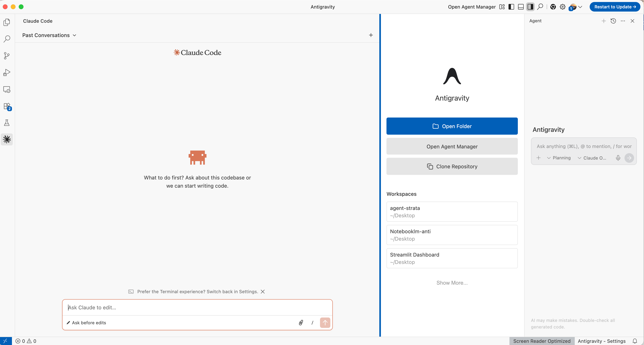Open the Extensions view with badge
Viewport: 644px width, 345px height.
(7, 106)
